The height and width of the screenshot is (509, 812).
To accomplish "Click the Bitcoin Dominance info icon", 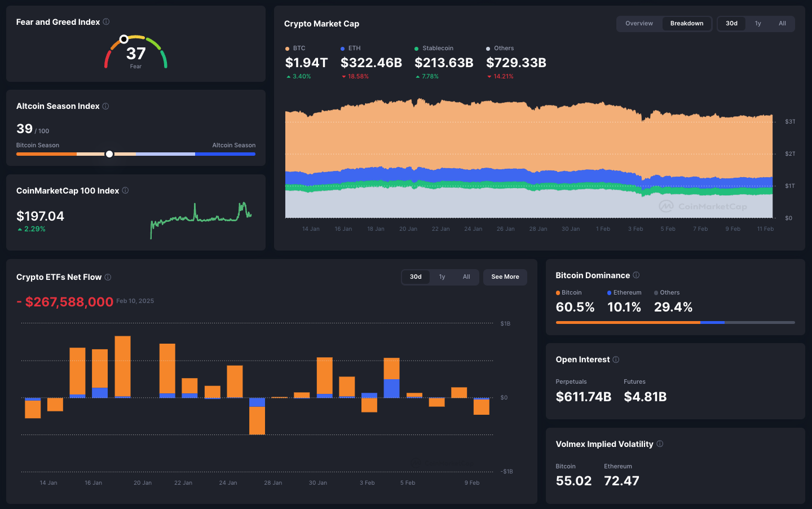I will [x=636, y=275].
